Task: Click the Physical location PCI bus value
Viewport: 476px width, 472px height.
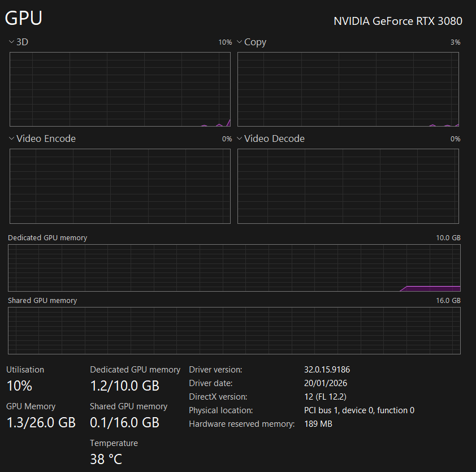Action: coord(359,410)
